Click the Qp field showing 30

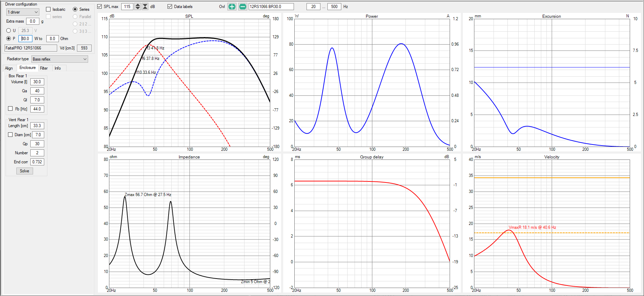(x=37, y=144)
